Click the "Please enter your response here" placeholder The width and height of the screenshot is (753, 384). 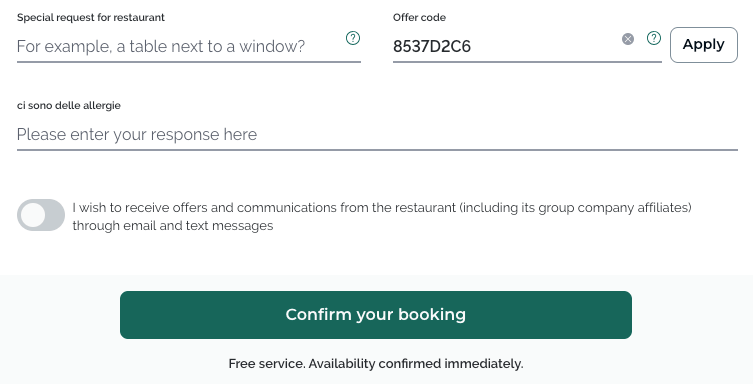137,134
